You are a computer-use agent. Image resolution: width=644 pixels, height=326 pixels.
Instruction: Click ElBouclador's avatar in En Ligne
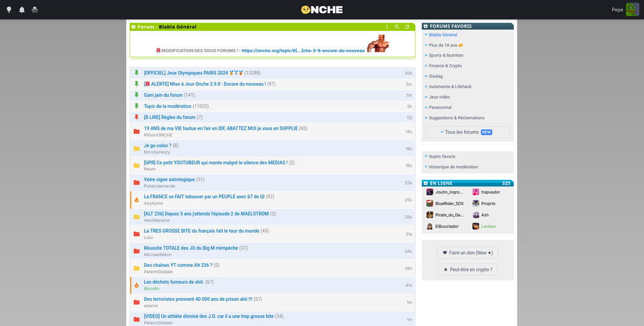430,227
